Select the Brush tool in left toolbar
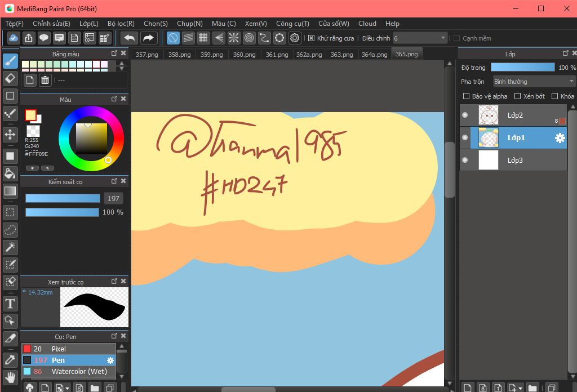The width and height of the screenshot is (577, 392). tap(10, 61)
